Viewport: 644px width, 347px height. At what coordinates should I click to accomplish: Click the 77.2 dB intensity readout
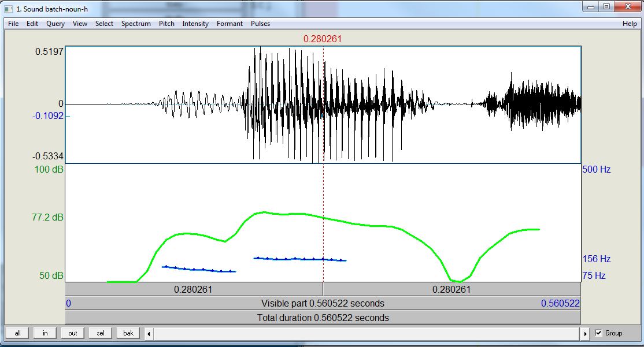(47, 217)
